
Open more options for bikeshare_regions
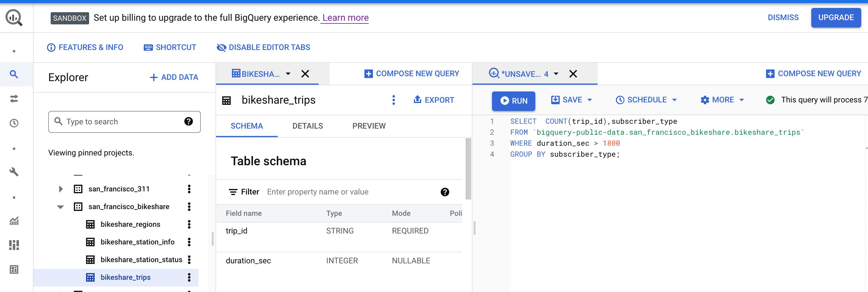189,224
